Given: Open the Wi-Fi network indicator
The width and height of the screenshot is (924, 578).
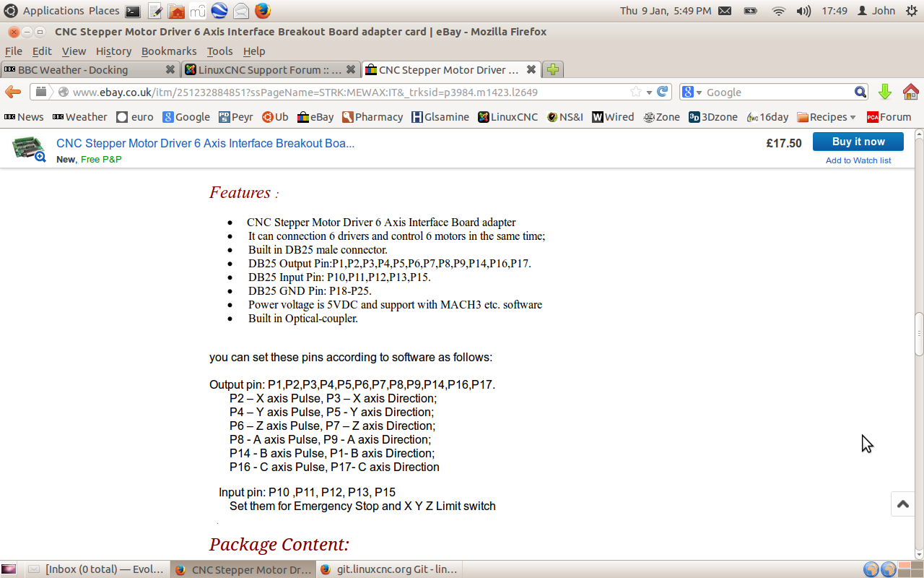Looking at the screenshot, I should (x=778, y=11).
